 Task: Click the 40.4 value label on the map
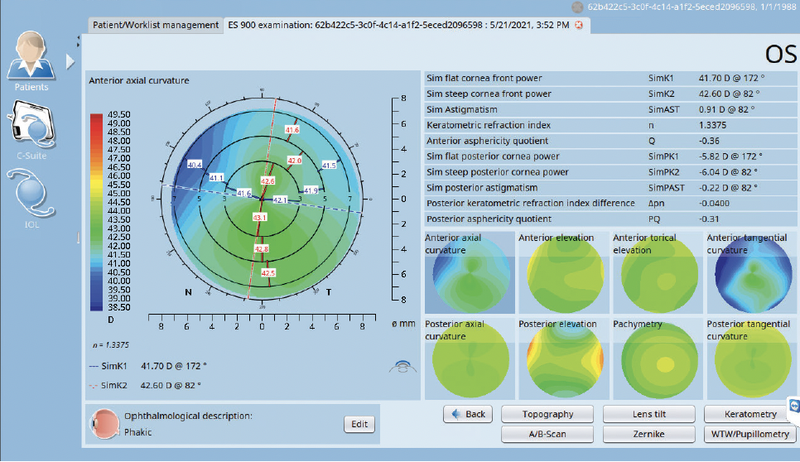(x=194, y=165)
